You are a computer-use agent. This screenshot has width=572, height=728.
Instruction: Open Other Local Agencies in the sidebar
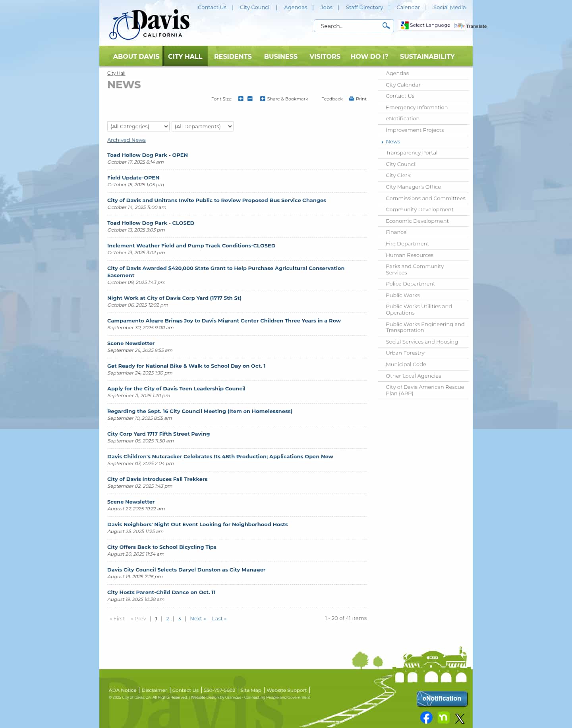[x=414, y=376]
